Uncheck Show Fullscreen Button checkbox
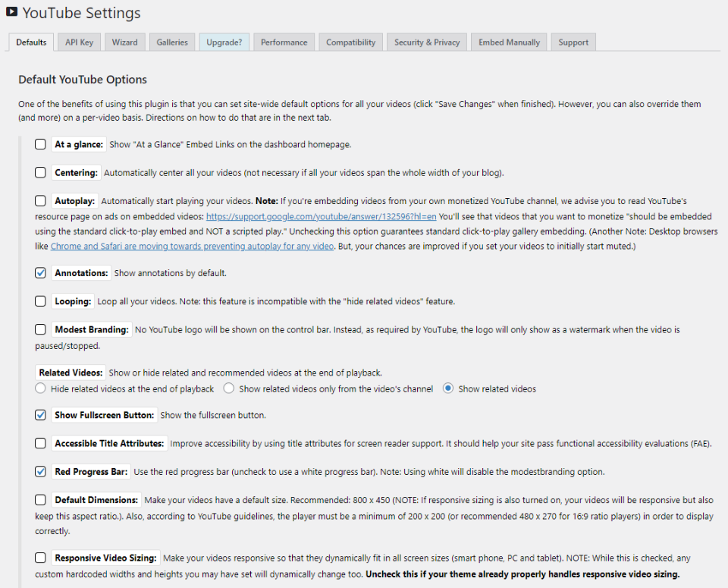 (x=40, y=415)
